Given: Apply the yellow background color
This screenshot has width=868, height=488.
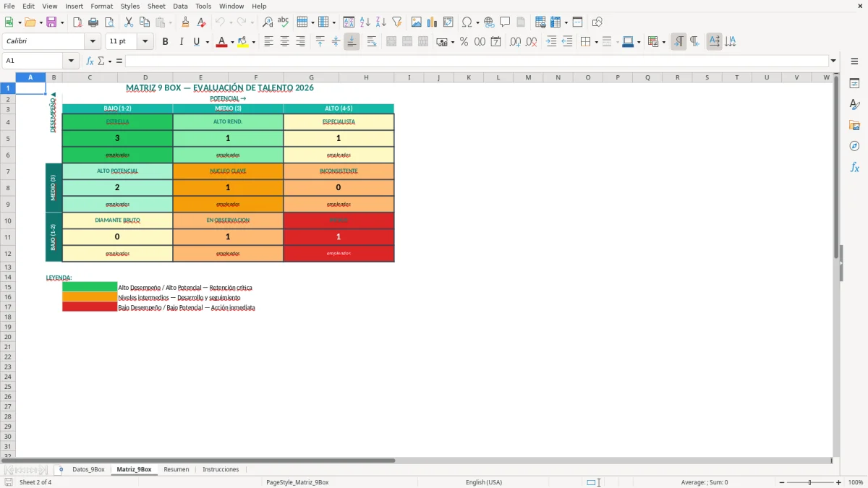Looking at the screenshot, I should [243, 42].
